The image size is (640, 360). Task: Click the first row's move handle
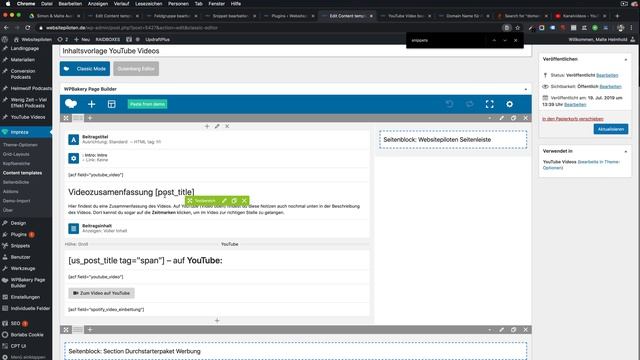click(66, 118)
